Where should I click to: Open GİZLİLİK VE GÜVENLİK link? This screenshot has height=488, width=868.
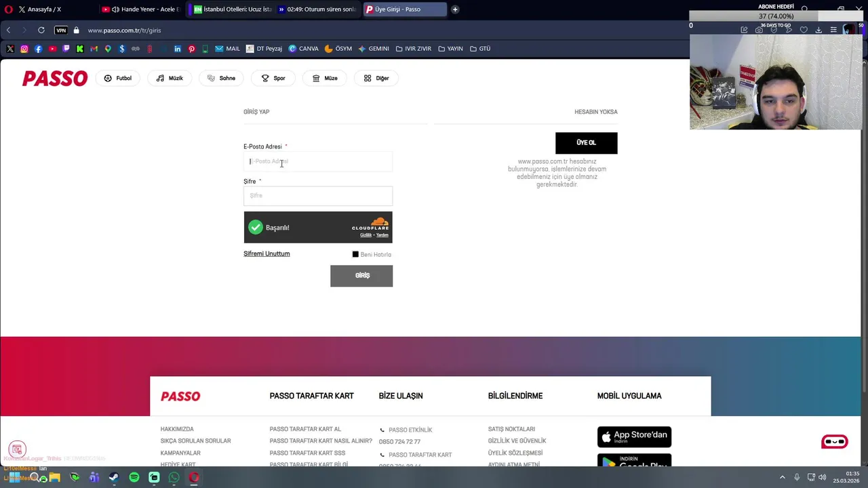click(517, 441)
